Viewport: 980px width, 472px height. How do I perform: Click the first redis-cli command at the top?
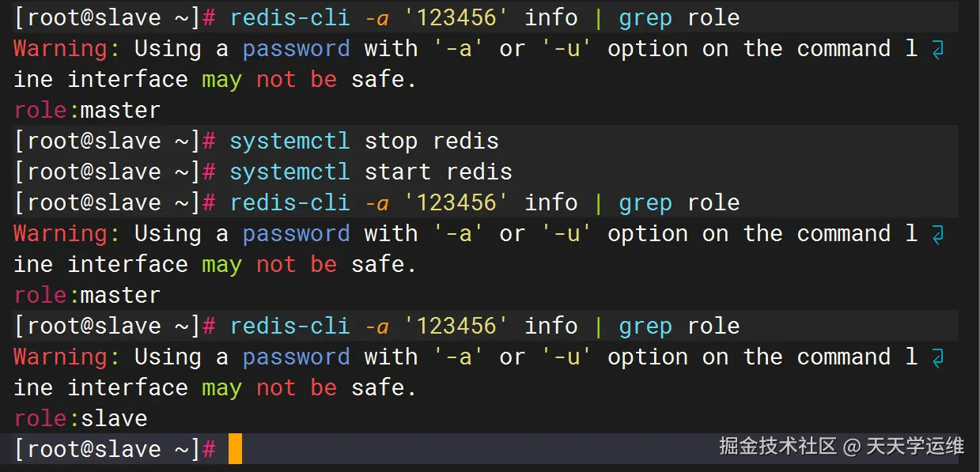point(484,18)
